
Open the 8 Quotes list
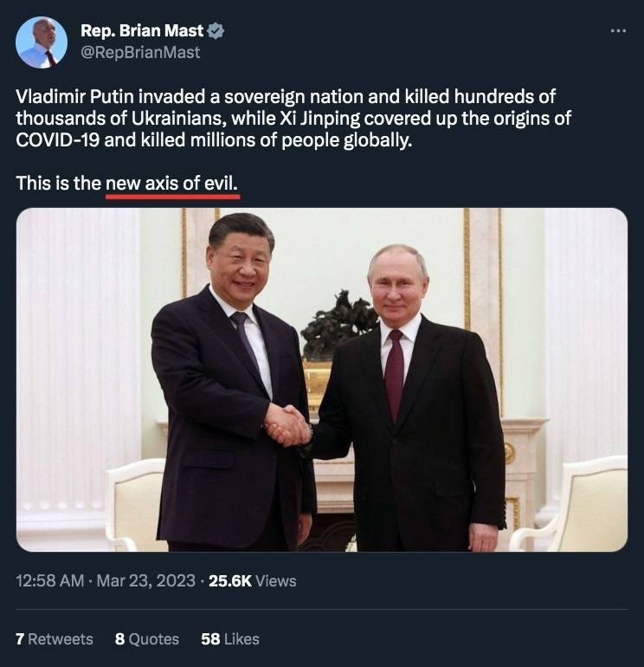click(146, 639)
